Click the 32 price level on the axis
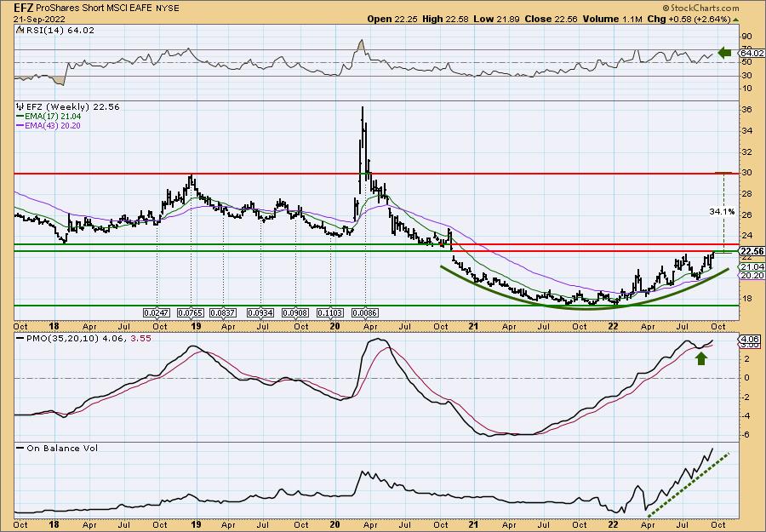 pyautogui.click(x=747, y=152)
